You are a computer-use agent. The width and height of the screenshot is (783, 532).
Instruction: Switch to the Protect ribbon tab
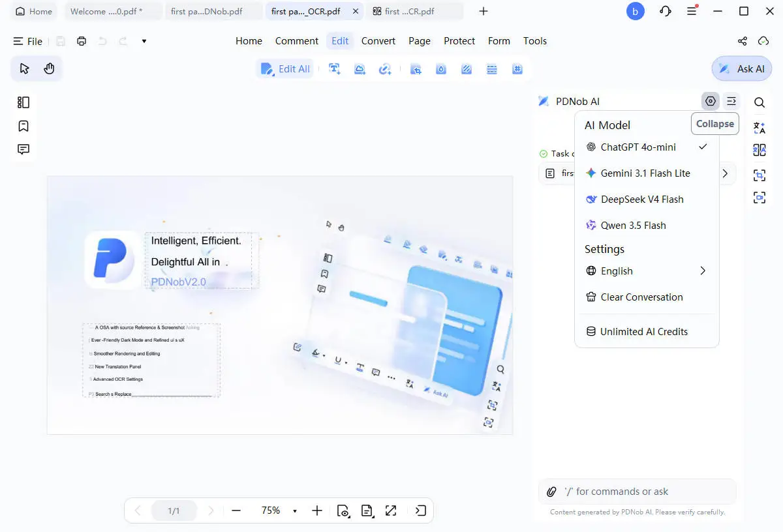(459, 41)
